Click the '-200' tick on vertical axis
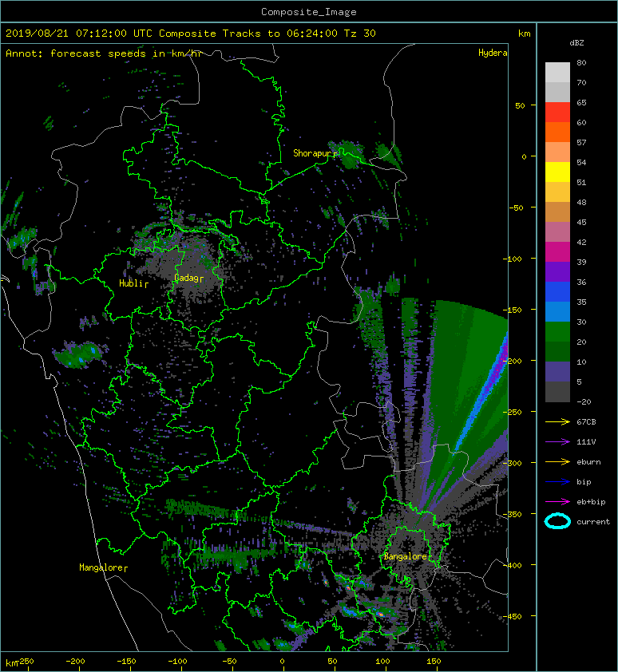 (x=513, y=361)
